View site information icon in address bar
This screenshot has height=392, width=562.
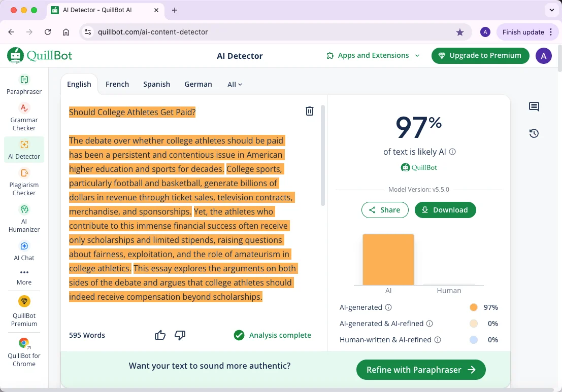tap(88, 32)
